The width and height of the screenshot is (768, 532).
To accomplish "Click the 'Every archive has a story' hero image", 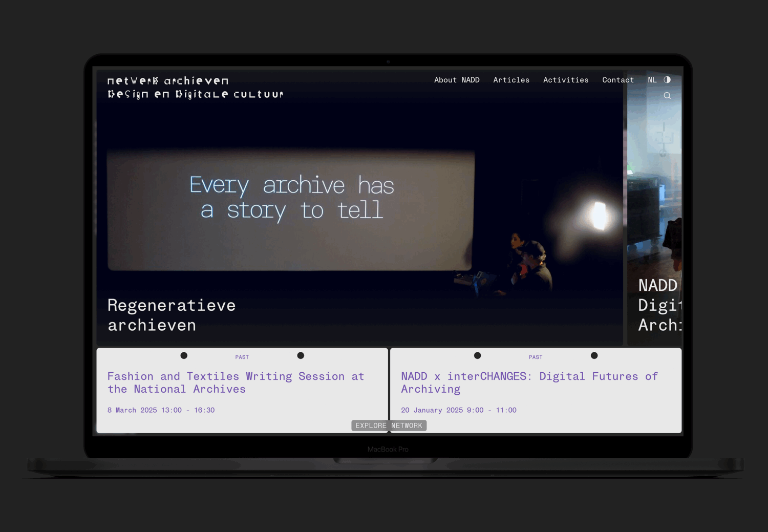I will tap(291, 210).
